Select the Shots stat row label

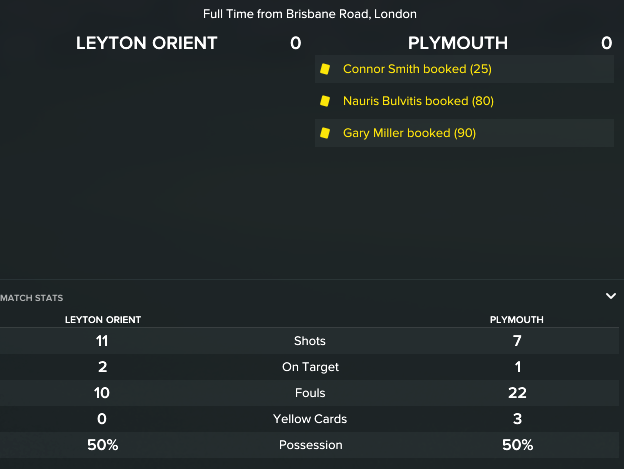310,341
